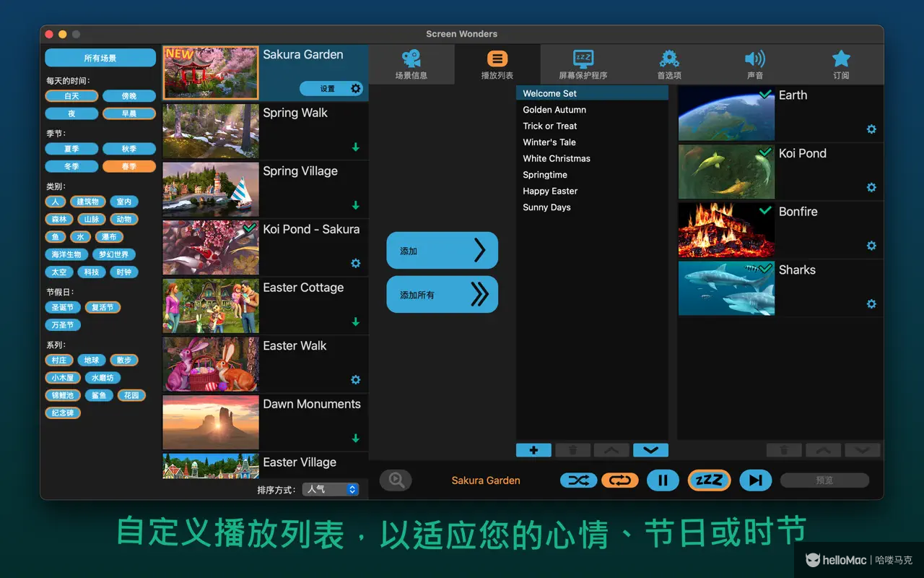The height and width of the screenshot is (578, 924).
Task: Toggle the 早晨 morning filter
Action: click(x=129, y=113)
